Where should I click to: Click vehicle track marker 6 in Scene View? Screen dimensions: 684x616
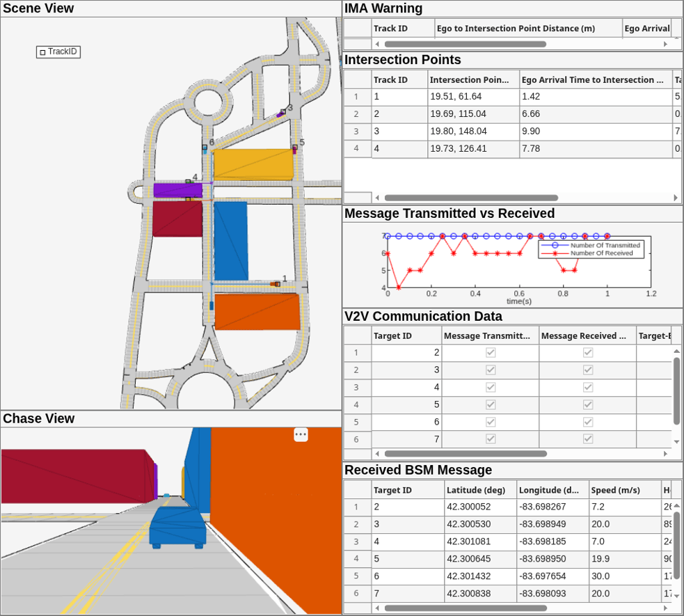tap(205, 148)
